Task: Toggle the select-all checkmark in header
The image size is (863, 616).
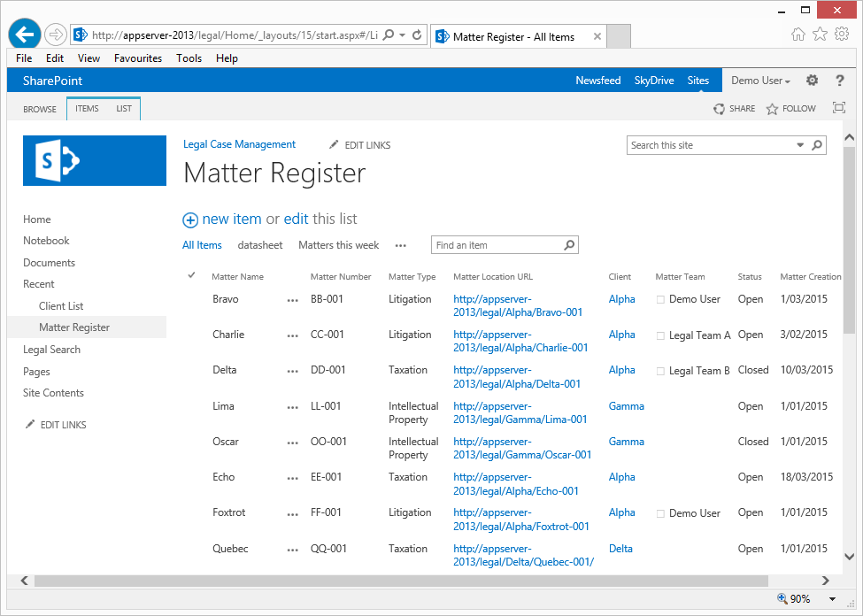Action: [x=191, y=276]
